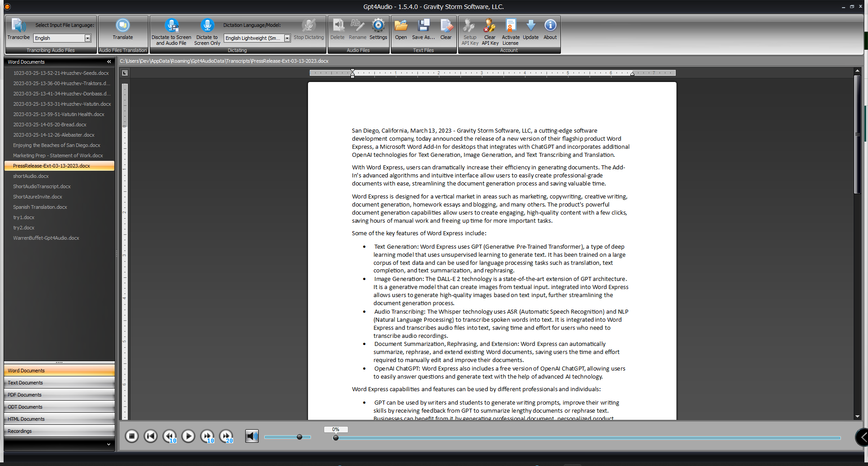Expand the navigation pane options chevron

pos(108,444)
